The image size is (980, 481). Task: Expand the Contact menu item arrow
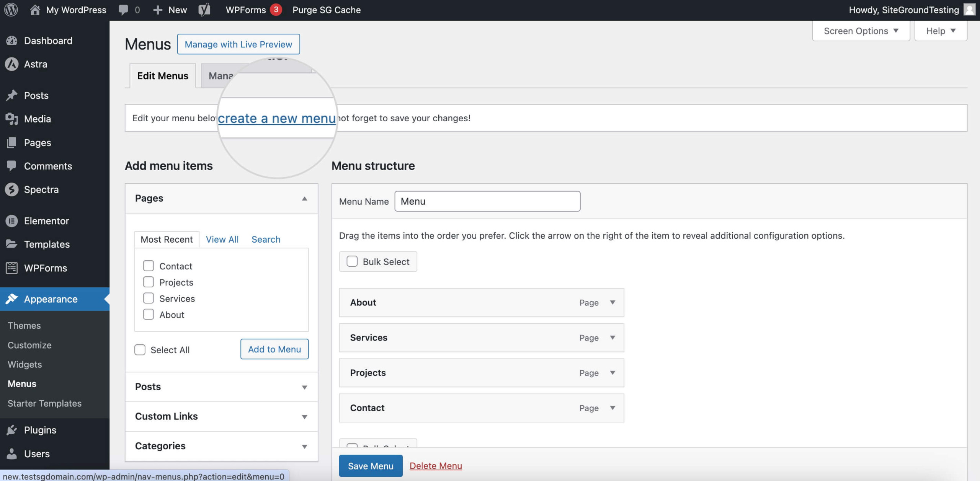[612, 408]
